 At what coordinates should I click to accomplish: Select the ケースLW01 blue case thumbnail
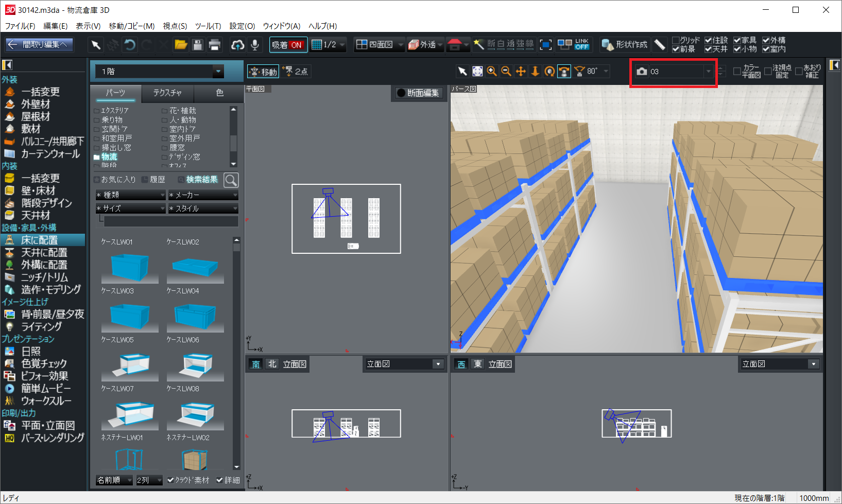(130, 267)
